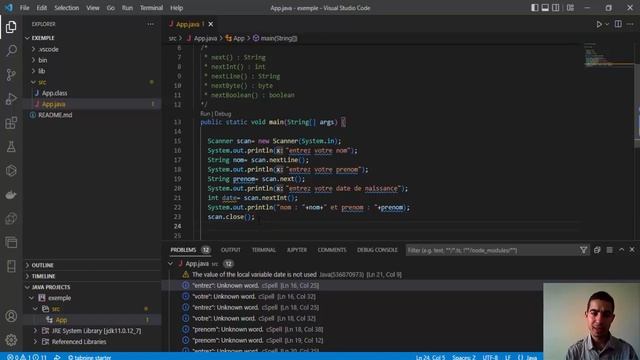Collapse all problems in the panel
This screenshot has width=640, height=360.
coord(597,250)
